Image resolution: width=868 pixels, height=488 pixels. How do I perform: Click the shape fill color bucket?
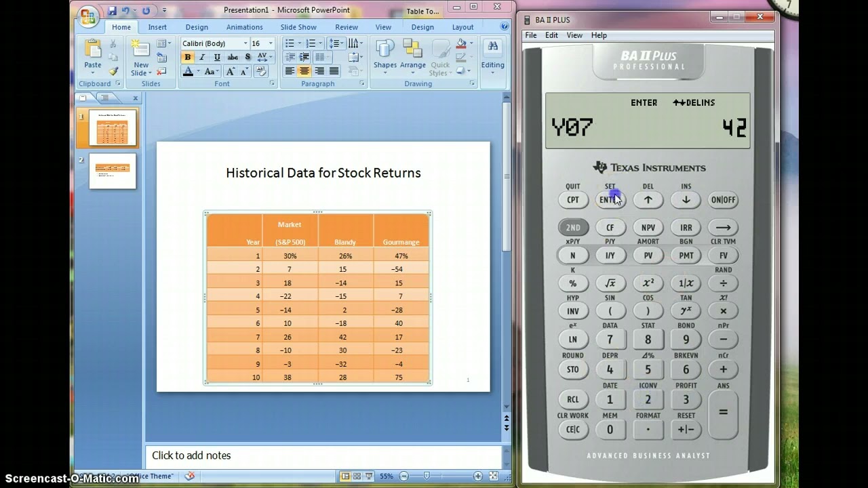[x=461, y=45]
